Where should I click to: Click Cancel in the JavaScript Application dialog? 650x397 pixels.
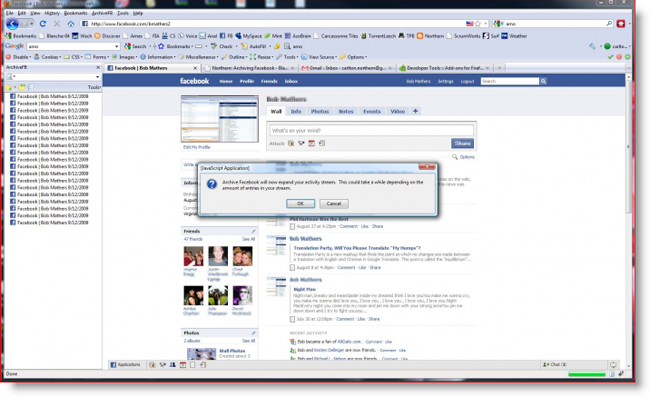334,203
